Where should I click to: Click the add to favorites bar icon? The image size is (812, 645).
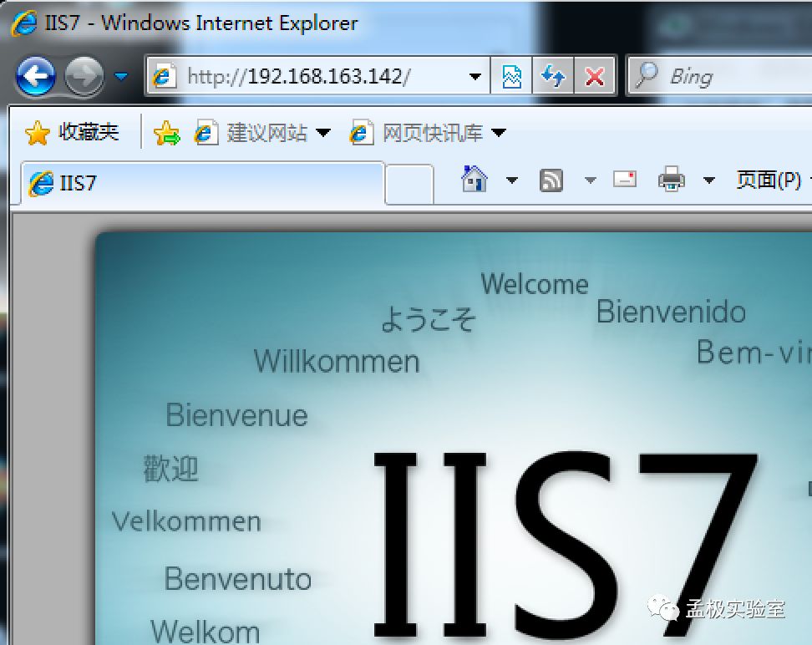click(167, 133)
